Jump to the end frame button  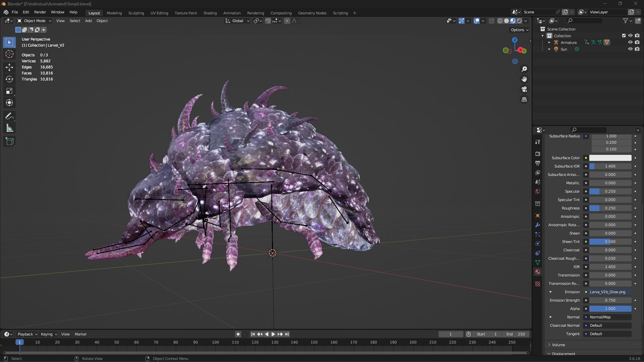[x=287, y=334]
